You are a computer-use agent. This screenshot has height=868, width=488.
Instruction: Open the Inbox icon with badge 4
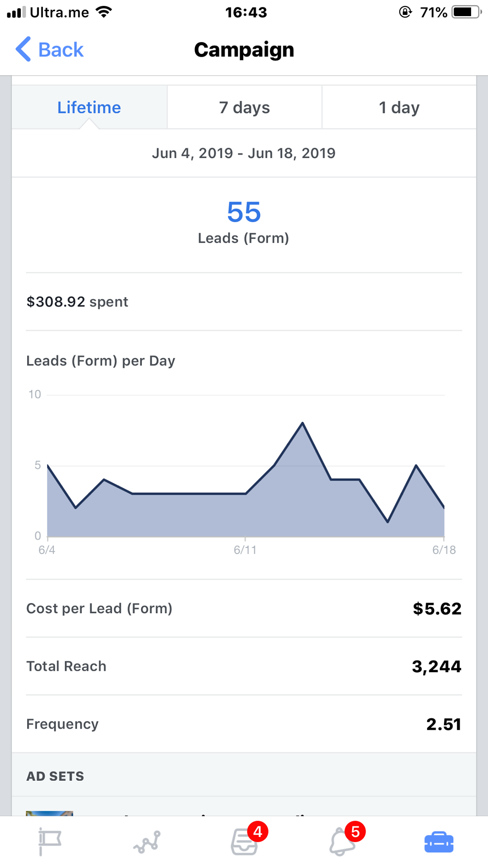245,842
